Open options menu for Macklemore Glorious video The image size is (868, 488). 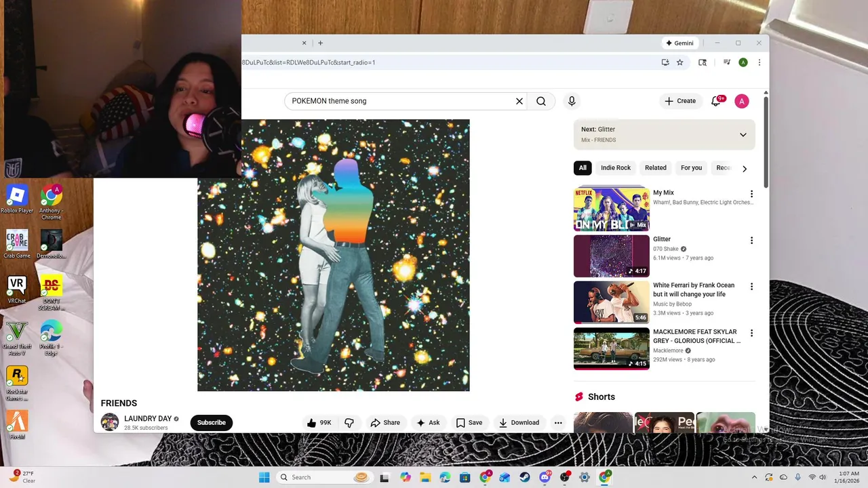coord(751,333)
